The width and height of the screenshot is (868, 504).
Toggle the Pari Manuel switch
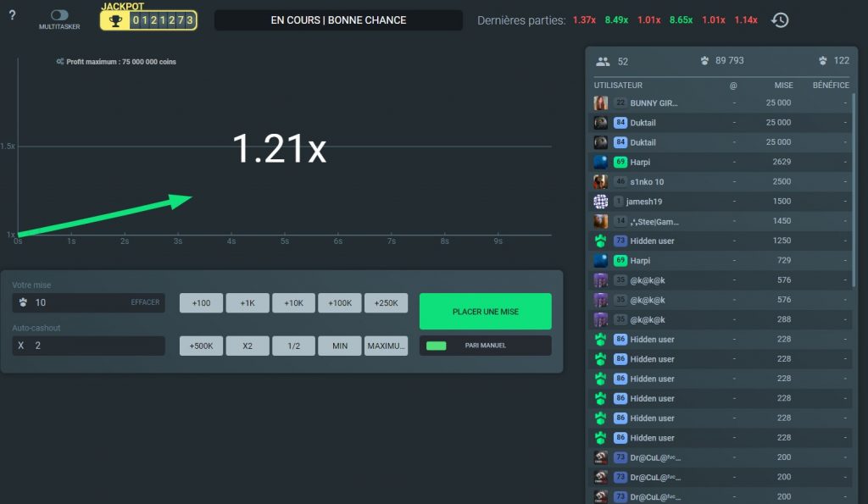point(437,346)
